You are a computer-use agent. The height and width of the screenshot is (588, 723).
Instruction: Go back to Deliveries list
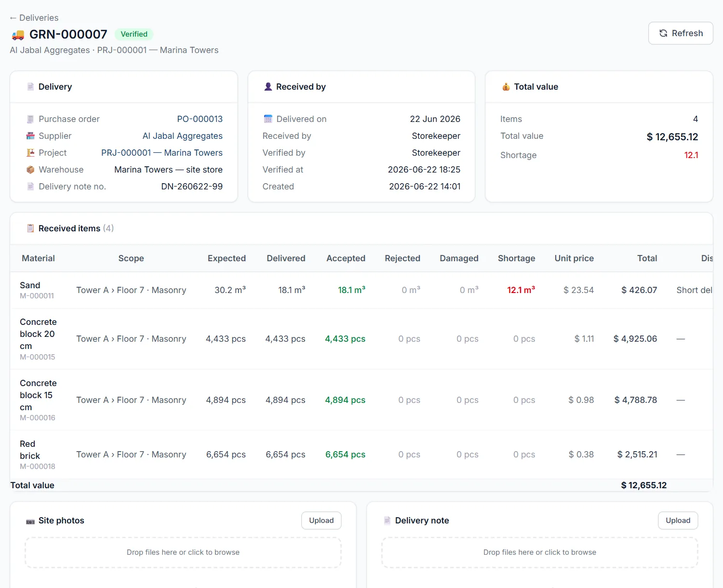(x=34, y=18)
